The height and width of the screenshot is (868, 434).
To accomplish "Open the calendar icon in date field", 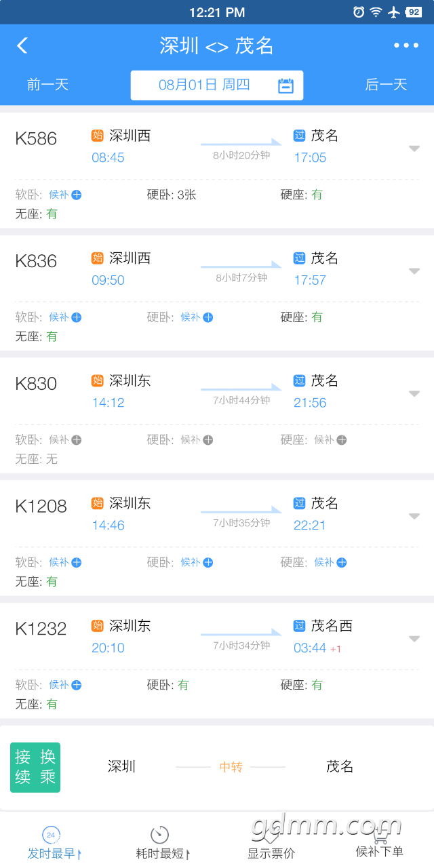I will point(286,85).
